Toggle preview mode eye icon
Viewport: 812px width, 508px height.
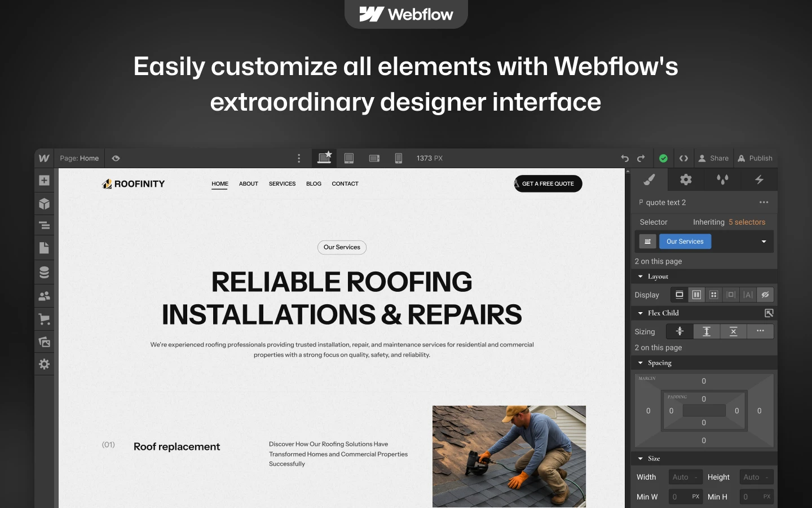(x=116, y=159)
